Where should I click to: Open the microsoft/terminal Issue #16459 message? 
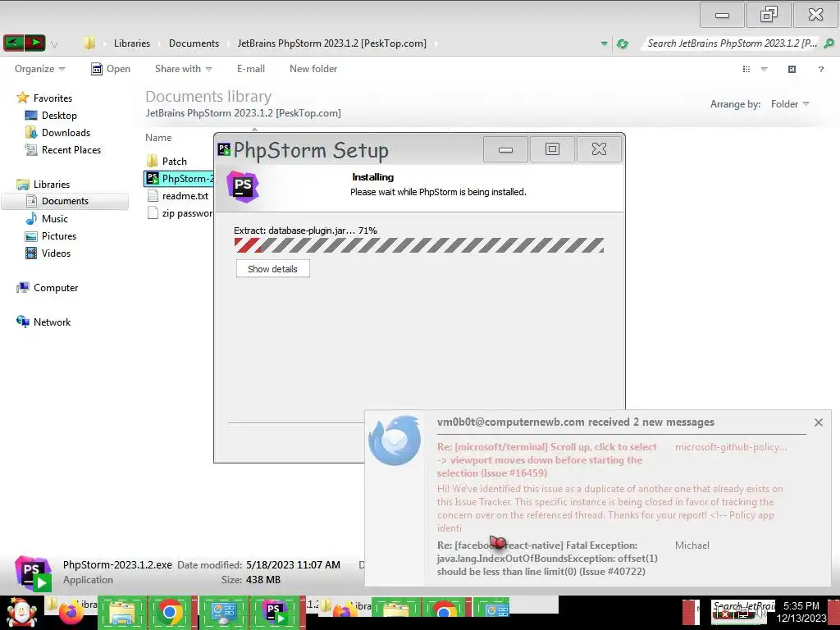point(546,460)
